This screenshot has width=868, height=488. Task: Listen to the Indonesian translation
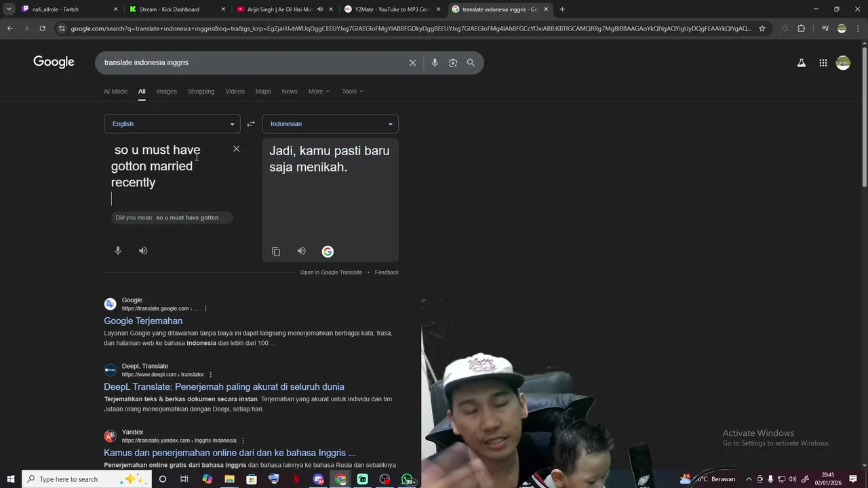coord(301,251)
